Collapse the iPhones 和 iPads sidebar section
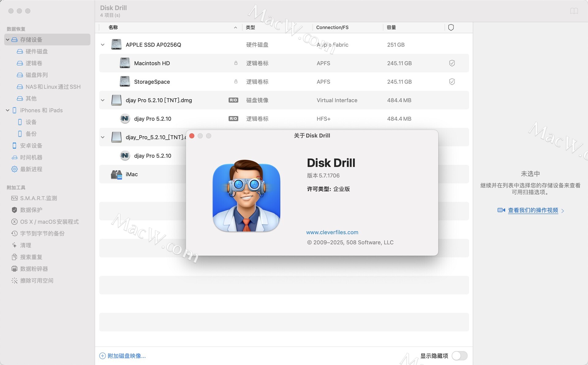 tap(8, 110)
